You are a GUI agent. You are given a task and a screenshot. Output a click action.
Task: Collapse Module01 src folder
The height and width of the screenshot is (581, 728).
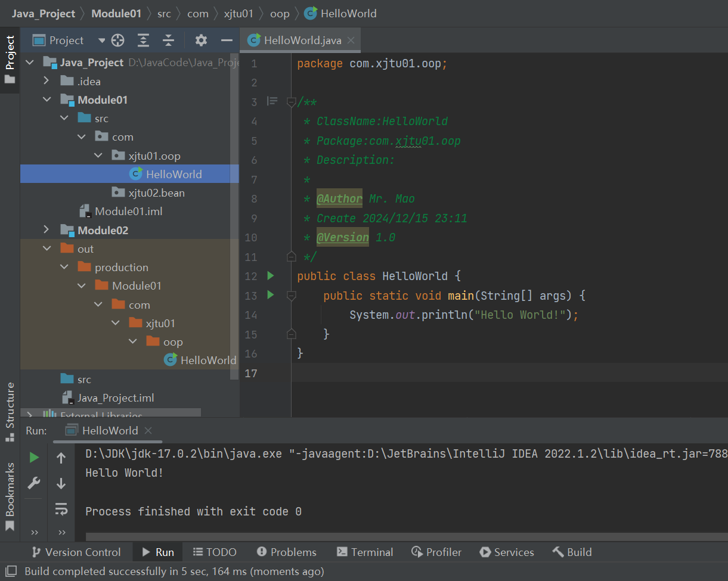pos(64,118)
